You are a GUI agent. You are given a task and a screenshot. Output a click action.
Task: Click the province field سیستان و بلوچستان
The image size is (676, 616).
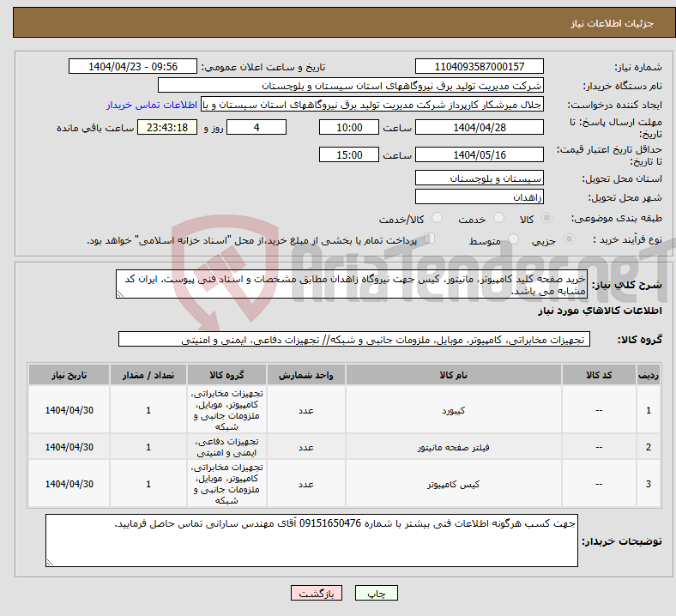pyautogui.click(x=479, y=178)
